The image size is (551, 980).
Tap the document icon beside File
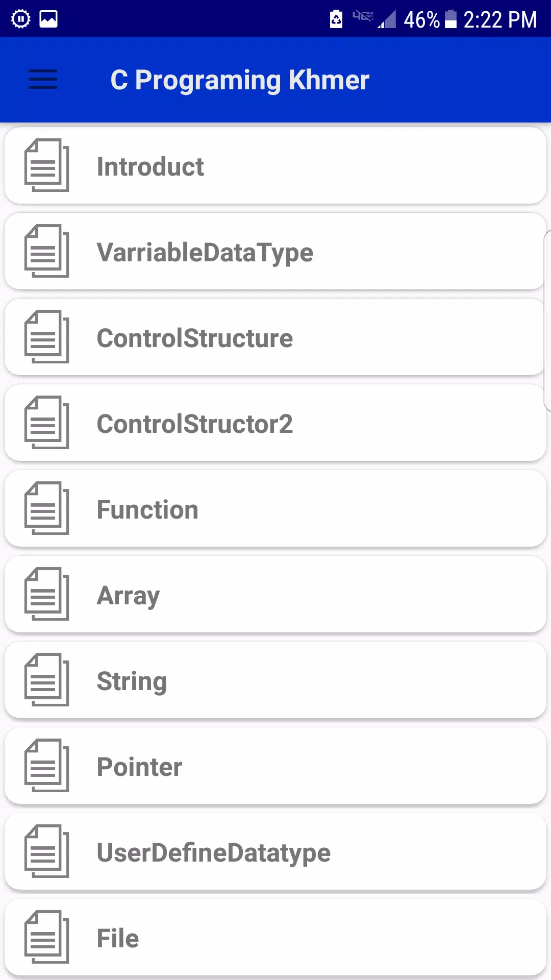tap(46, 937)
